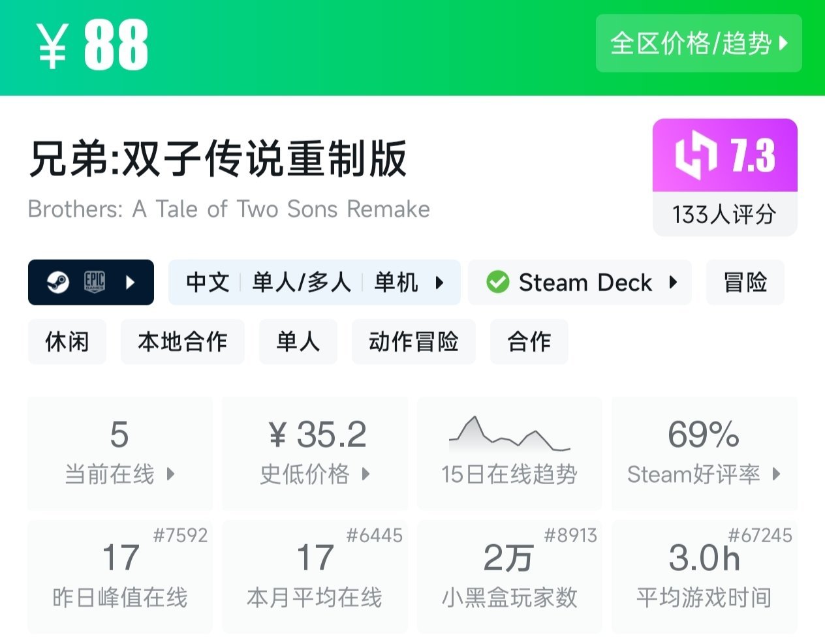Screen dimensions: 825x644
Task: Open 全区价格/趋势 price trends
Action: (698, 44)
